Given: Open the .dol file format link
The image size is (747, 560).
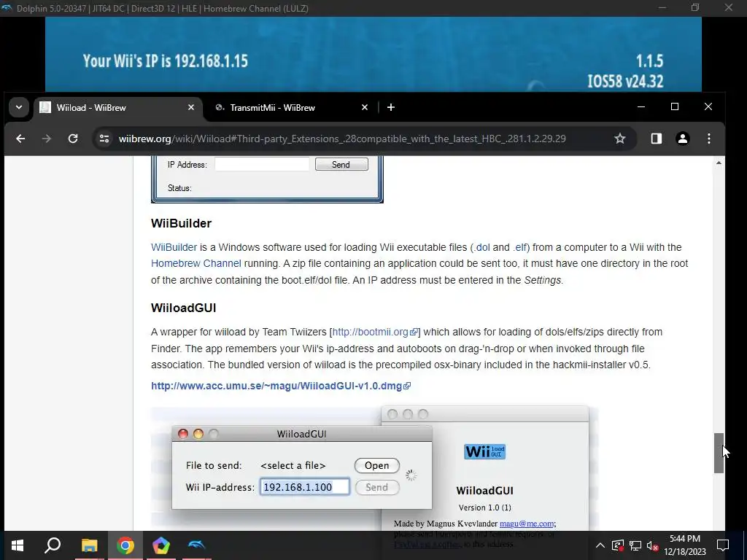Looking at the screenshot, I should coord(481,248).
